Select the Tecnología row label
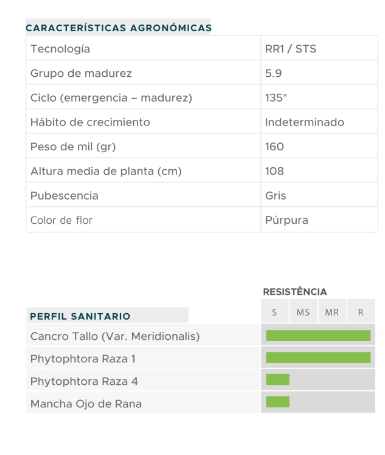 click(60, 49)
